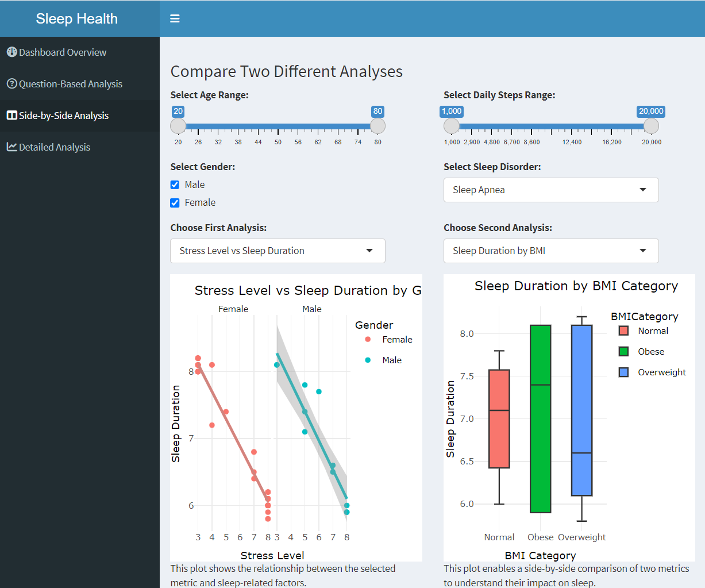Image resolution: width=705 pixels, height=588 pixels.
Task: Uncheck the Female gender checkbox
Action: click(175, 202)
